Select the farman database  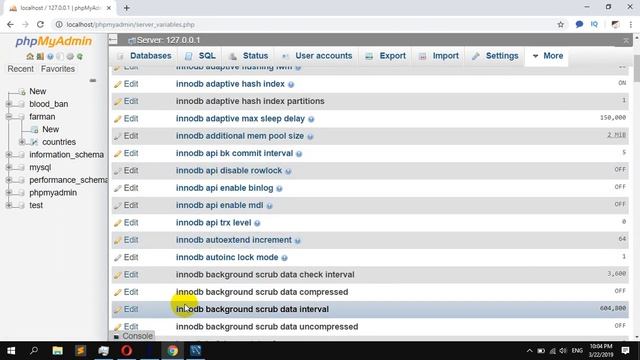pyautogui.click(x=42, y=117)
